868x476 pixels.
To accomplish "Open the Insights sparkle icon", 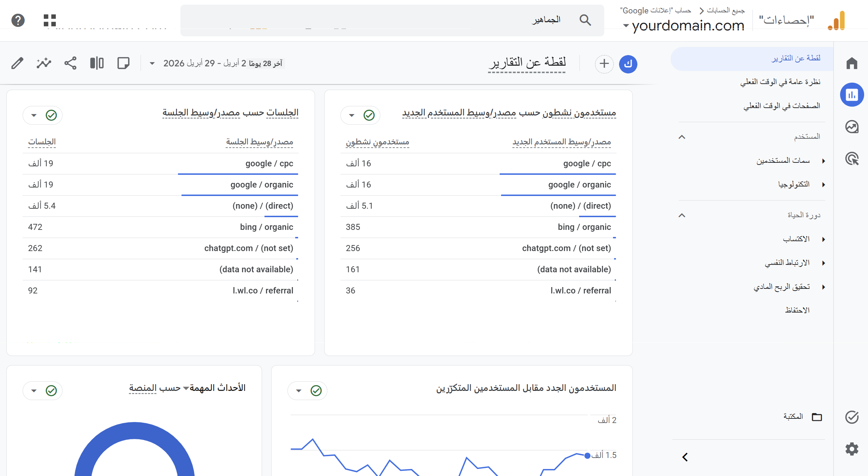I will click(44, 64).
